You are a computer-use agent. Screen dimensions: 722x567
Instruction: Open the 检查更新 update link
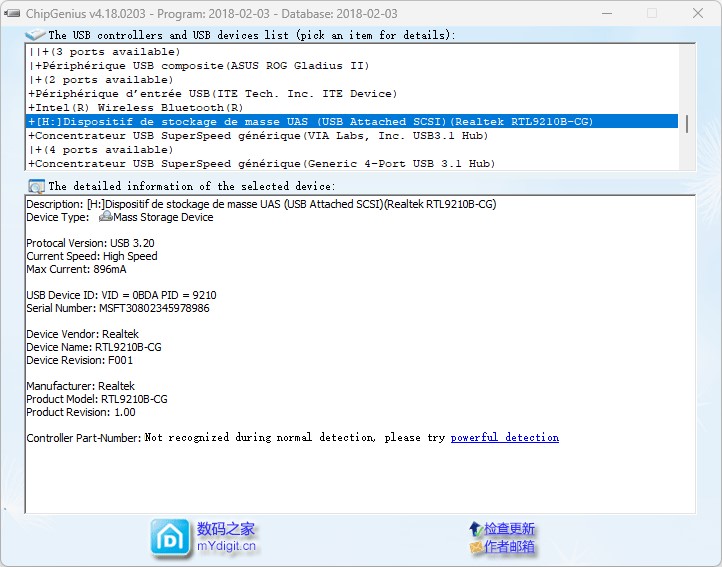point(510,528)
